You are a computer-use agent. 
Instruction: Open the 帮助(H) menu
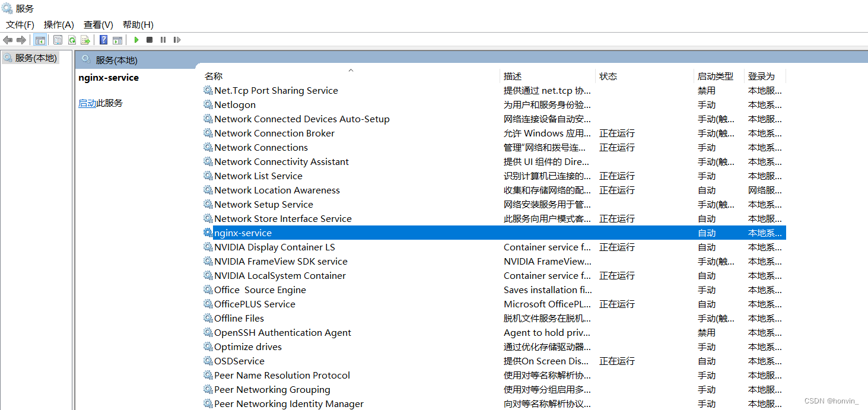tap(138, 24)
